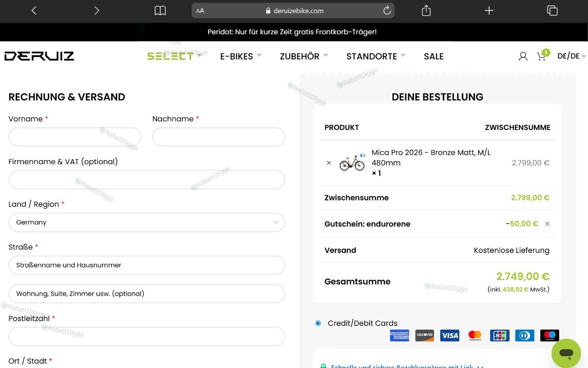Screen dimensions: 588x368
Task: Click the Vorname input field
Action: coord(75,137)
